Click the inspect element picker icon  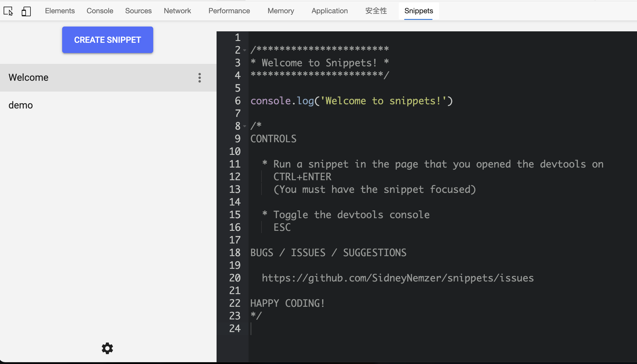coord(8,11)
